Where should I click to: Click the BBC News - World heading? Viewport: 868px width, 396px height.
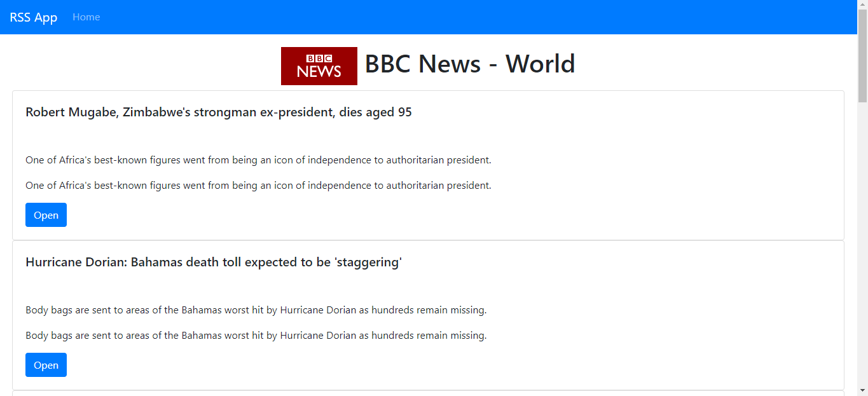470,64
